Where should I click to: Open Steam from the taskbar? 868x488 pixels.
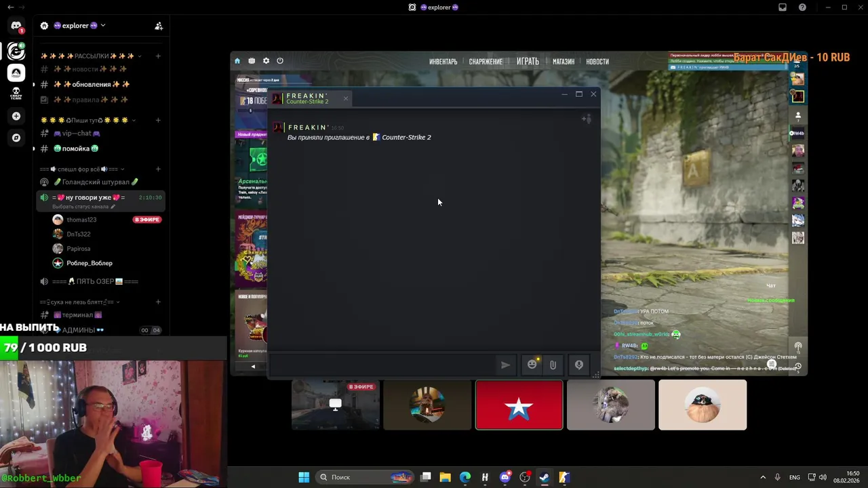click(544, 477)
